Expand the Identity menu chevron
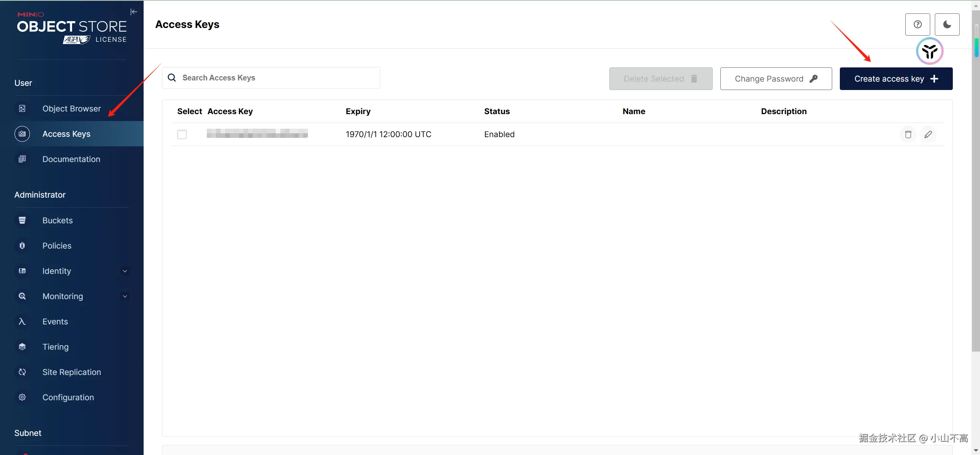This screenshot has height=455, width=980. pos(125,271)
